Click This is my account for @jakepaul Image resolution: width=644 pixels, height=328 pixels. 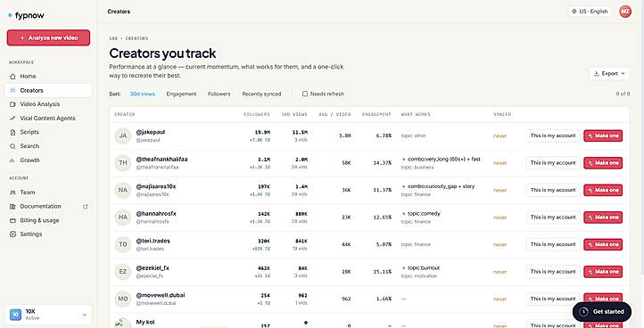pos(553,135)
